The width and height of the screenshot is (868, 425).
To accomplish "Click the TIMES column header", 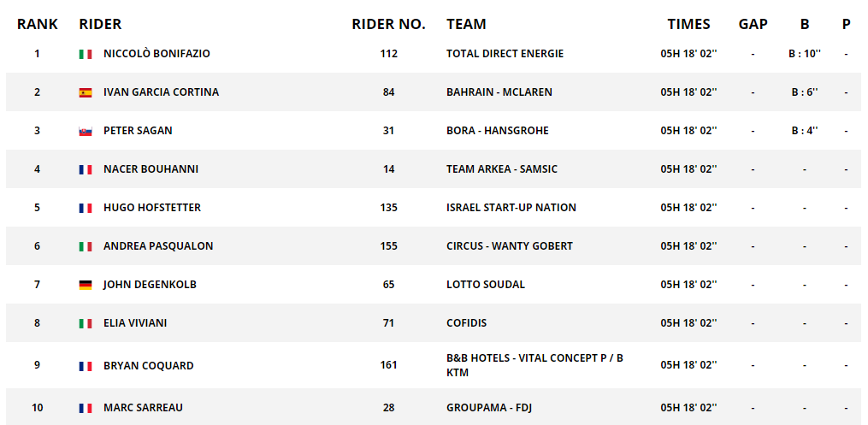I will [x=688, y=24].
